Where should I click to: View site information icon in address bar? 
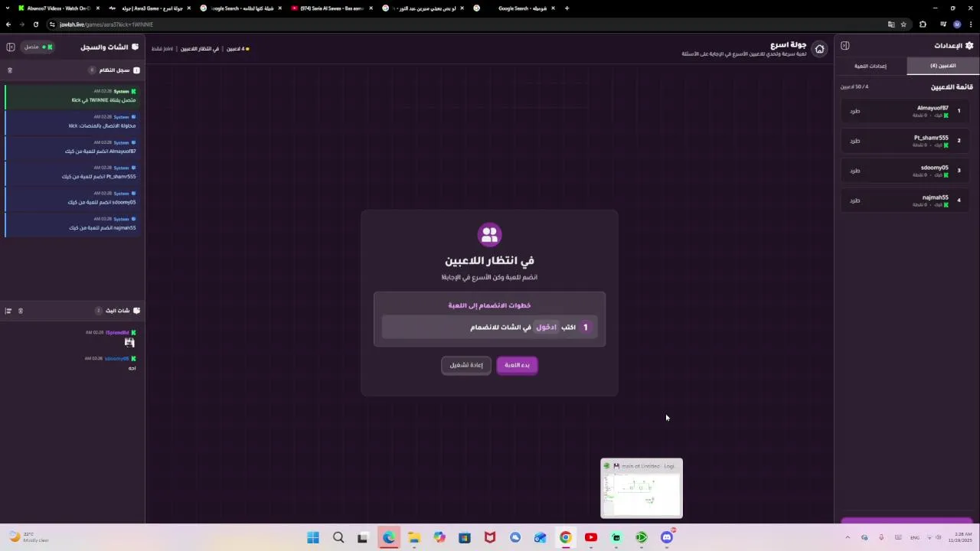(52, 24)
